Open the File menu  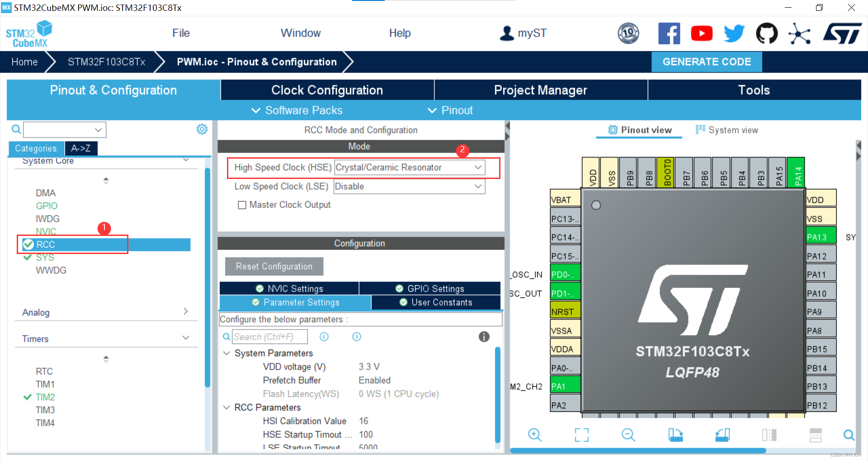pyautogui.click(x=181, y=33)
